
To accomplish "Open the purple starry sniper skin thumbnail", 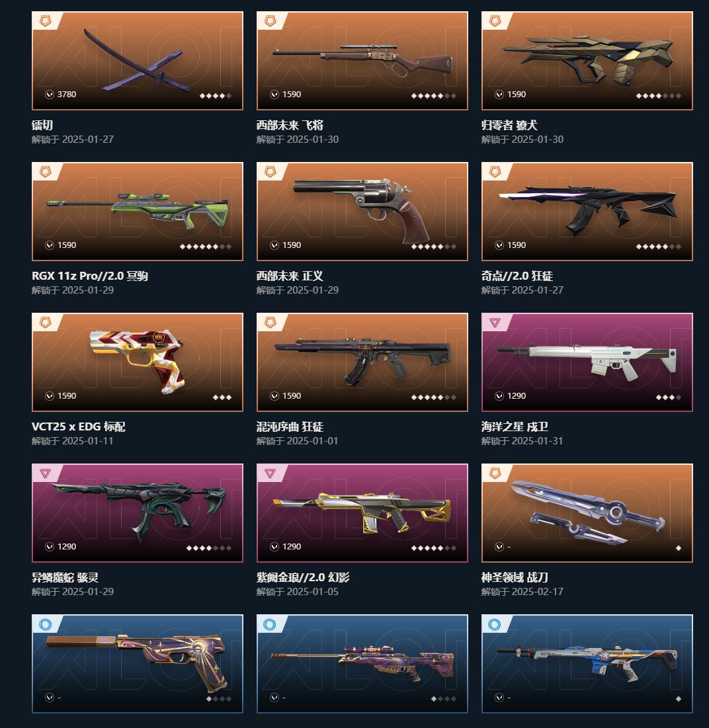I will (x=362, y=663).
